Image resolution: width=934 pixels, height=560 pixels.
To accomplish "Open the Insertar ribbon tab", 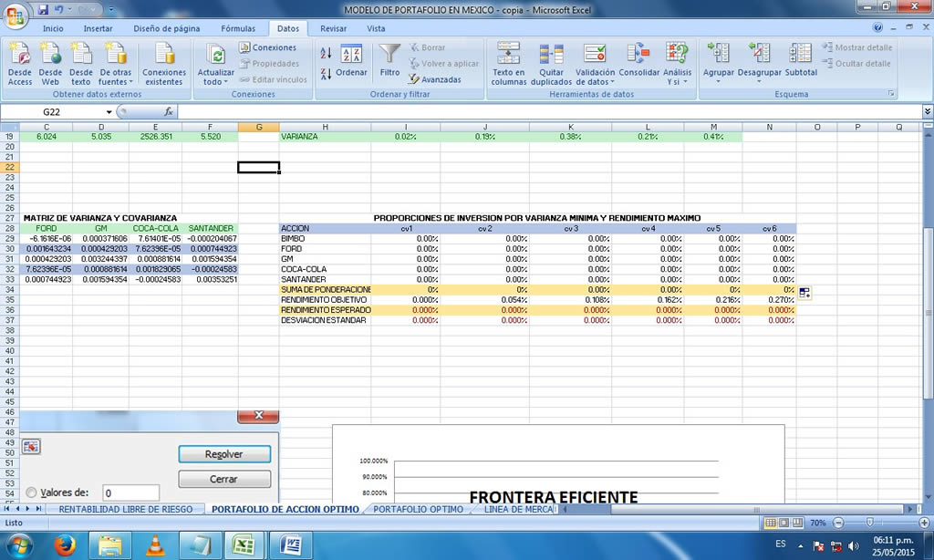I will tap(98, 28).
